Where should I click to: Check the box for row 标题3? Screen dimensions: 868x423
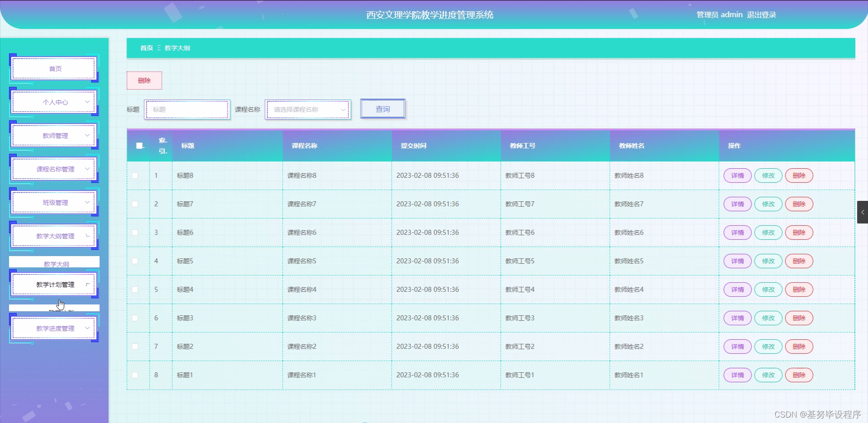[x=135, y=318]
